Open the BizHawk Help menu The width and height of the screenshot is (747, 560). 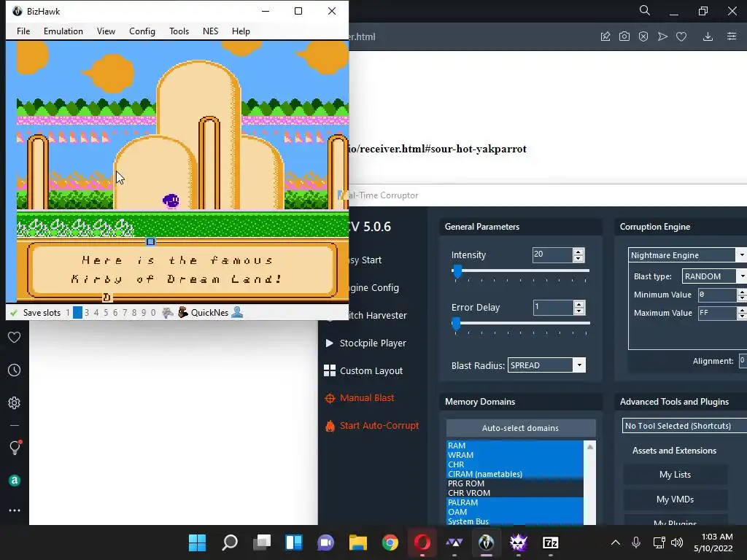tap(241, 31)
